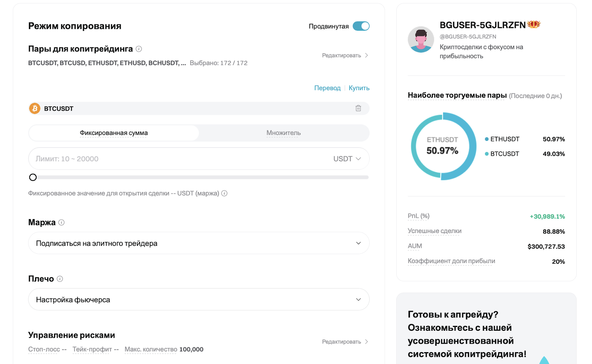The height and width of the screenshot is (364, 592).
Task: Open the Купить buy link
Action: [x=359, y=88]
